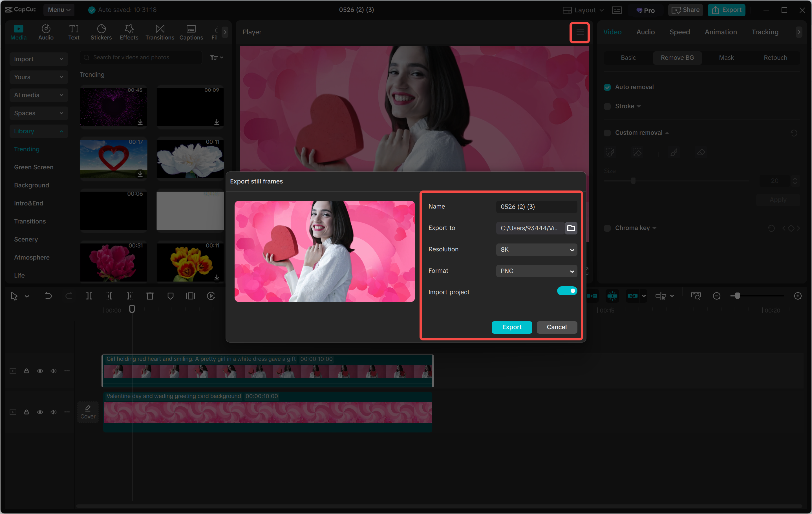Hide the top video track with eye icon

tap(40, 371)
